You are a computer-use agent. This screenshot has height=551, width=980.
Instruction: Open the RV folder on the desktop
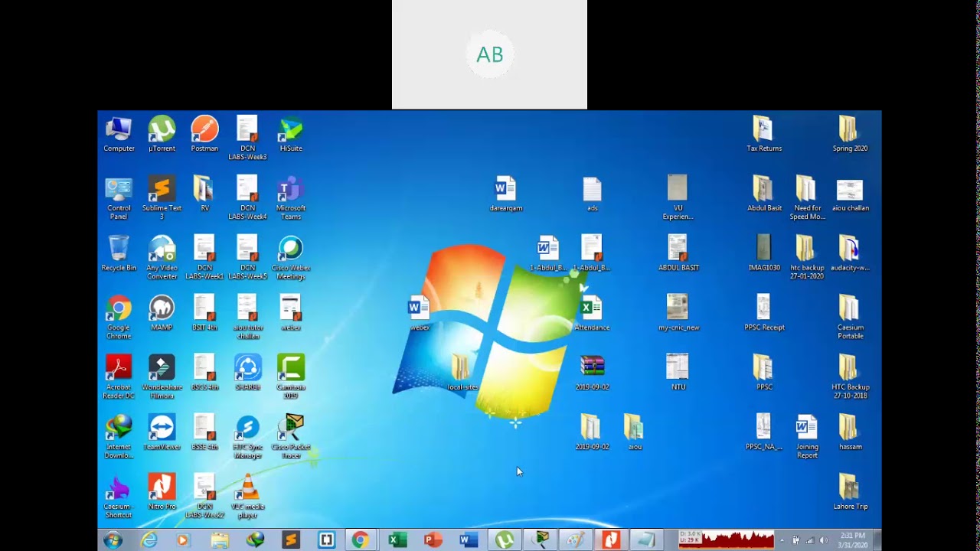[x=204, y=194]
